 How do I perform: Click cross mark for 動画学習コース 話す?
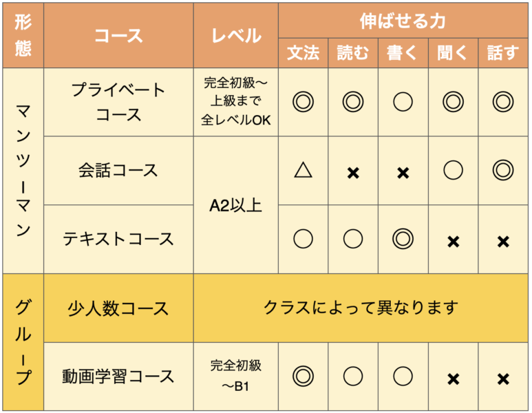[503, 379]
